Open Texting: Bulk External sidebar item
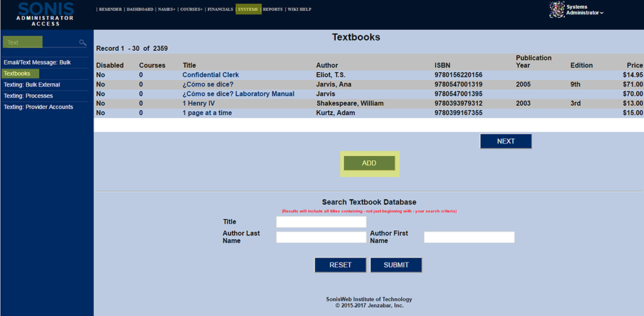The width and height of the screenshot is (644, 316). (x=32, y=85)
